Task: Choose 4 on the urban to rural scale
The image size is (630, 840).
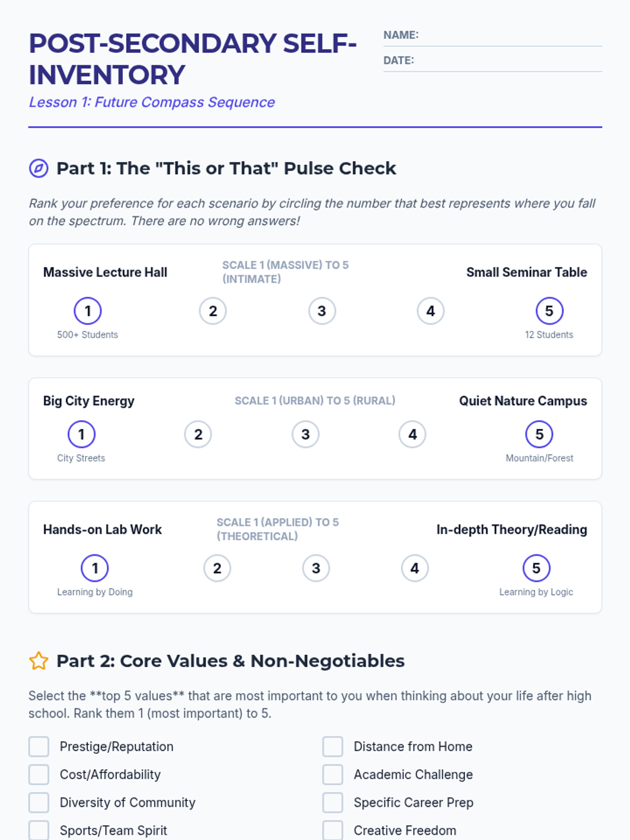Action: pos(412,434)
